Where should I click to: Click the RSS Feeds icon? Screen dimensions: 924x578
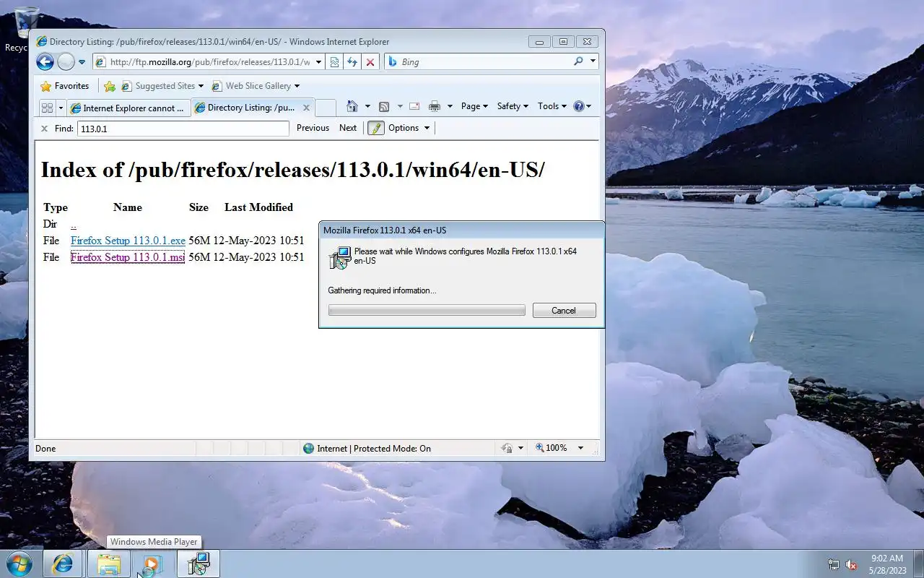[x=384, y=106]
